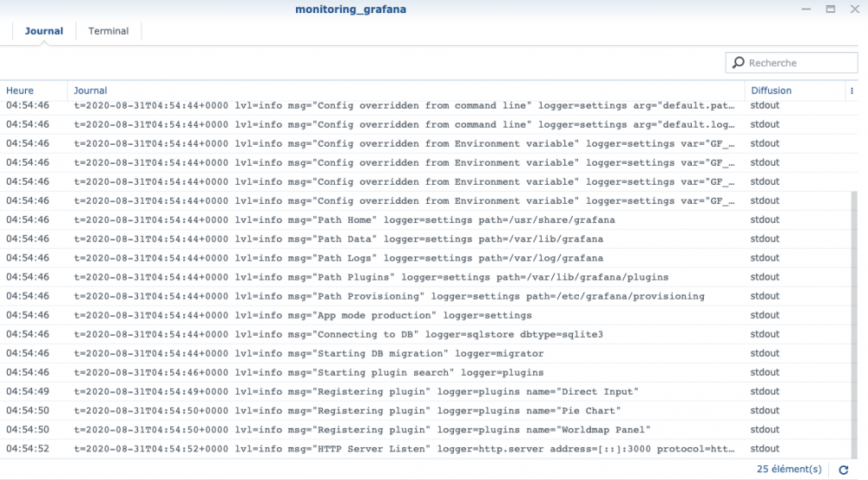This screenshot has height=480, width=868.
Task: Select the "App mode production" log entry
Action: pos(425,315)
